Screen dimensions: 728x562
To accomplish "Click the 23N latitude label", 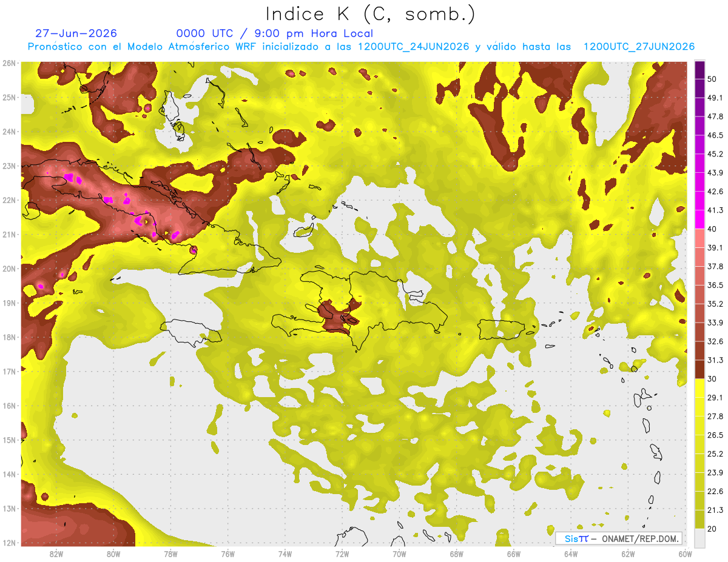I will click(x=9, y=166).
